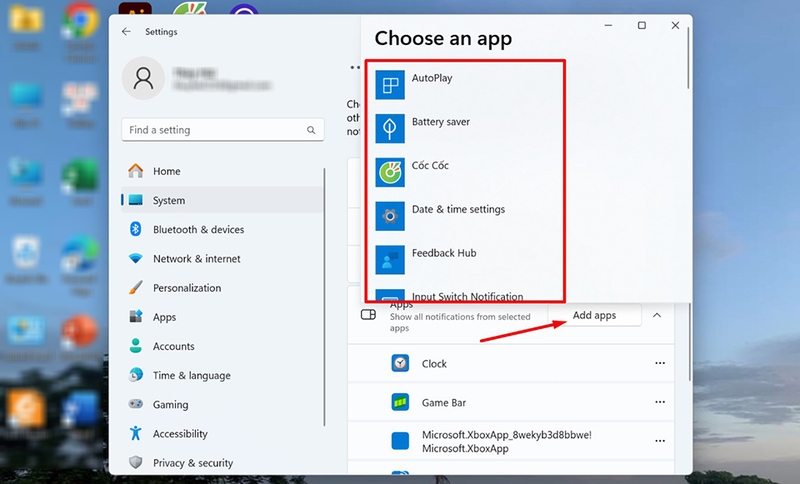Screen dimensions: 800x484
Task: Click the Add apps button
Action: (594, 315)
